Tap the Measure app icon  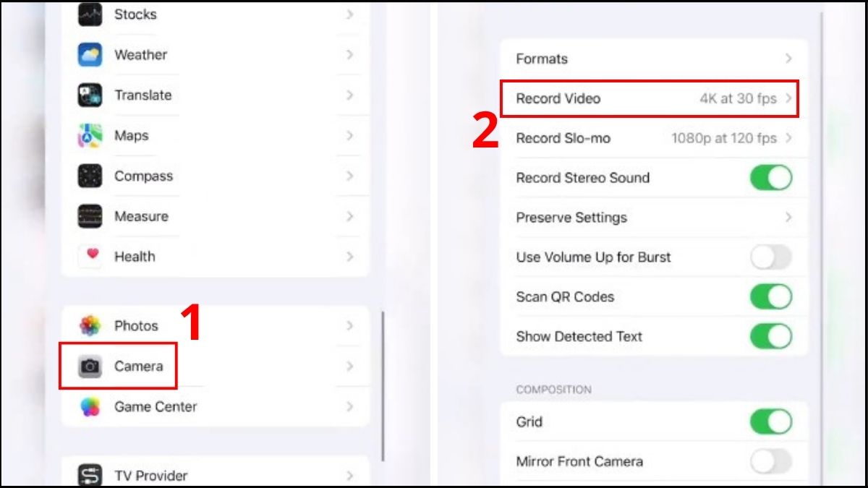point(90,216)
